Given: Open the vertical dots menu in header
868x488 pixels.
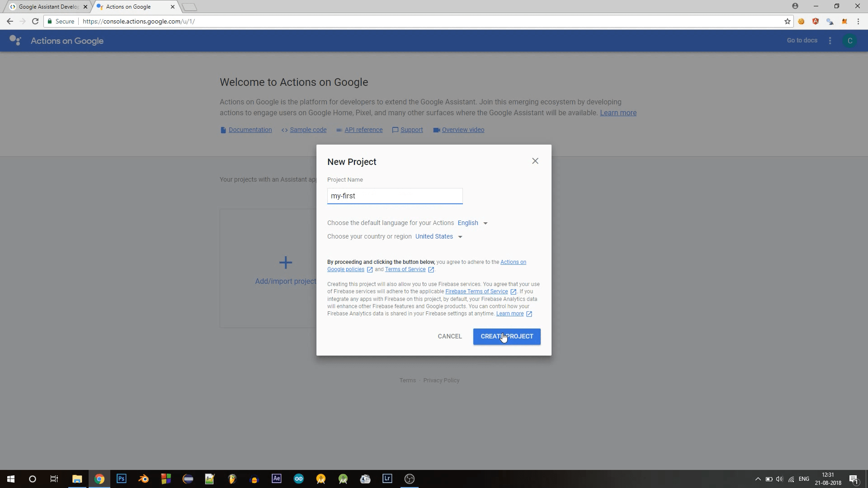Looking at the screenshot, I should click(x=830, y=41).
